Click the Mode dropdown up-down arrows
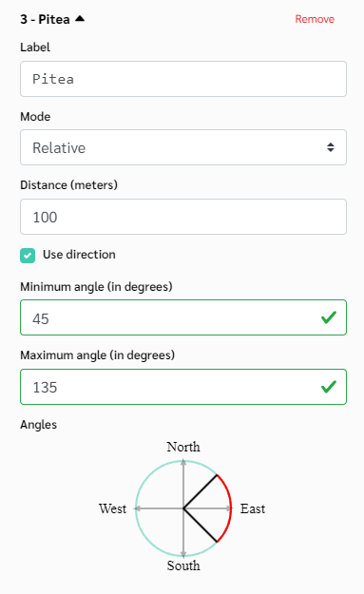This screenshot has height=594, width=364. [331, 147]
